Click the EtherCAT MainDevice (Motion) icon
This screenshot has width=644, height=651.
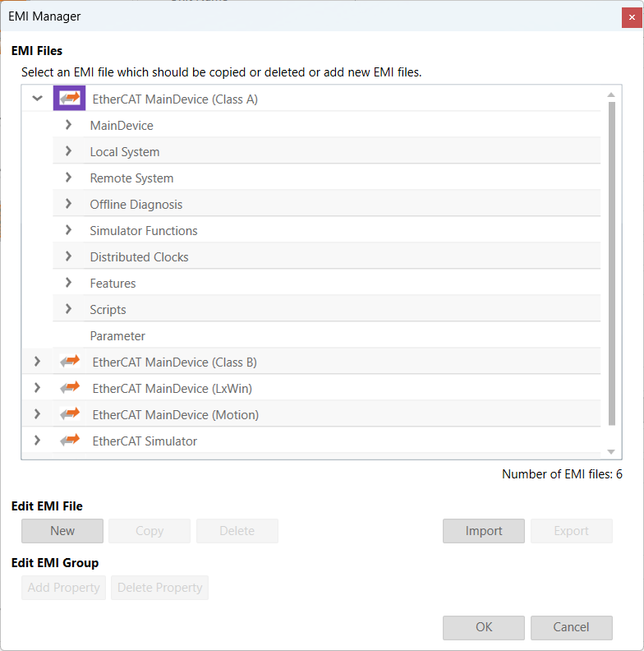pyautogui.click(x=70, y=414)
